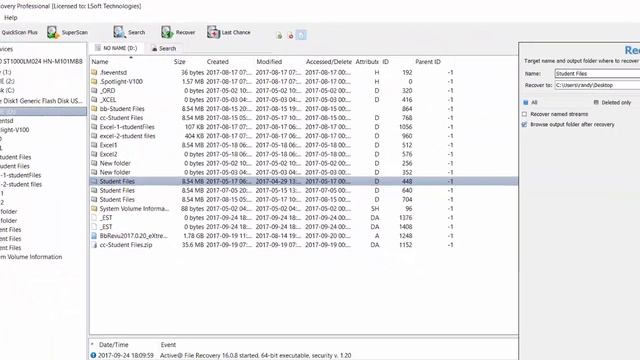Click the zip icon of cc-Student Files.zip
This screenshot has width=640, height=360.
[94, 244]
